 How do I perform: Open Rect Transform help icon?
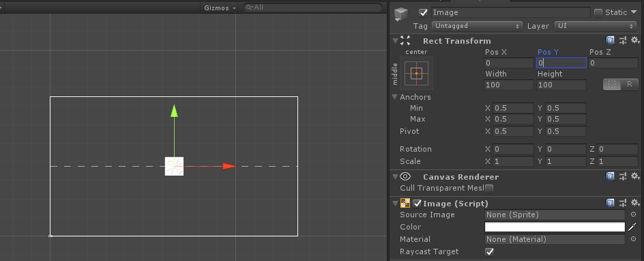click(x=611, y=40)
